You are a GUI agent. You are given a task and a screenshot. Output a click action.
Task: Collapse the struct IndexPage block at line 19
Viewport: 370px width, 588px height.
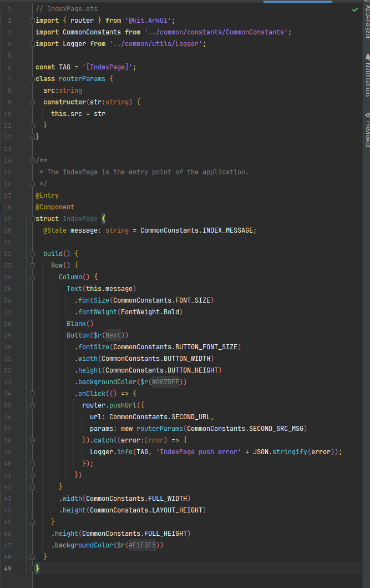(x=33, y=219)
